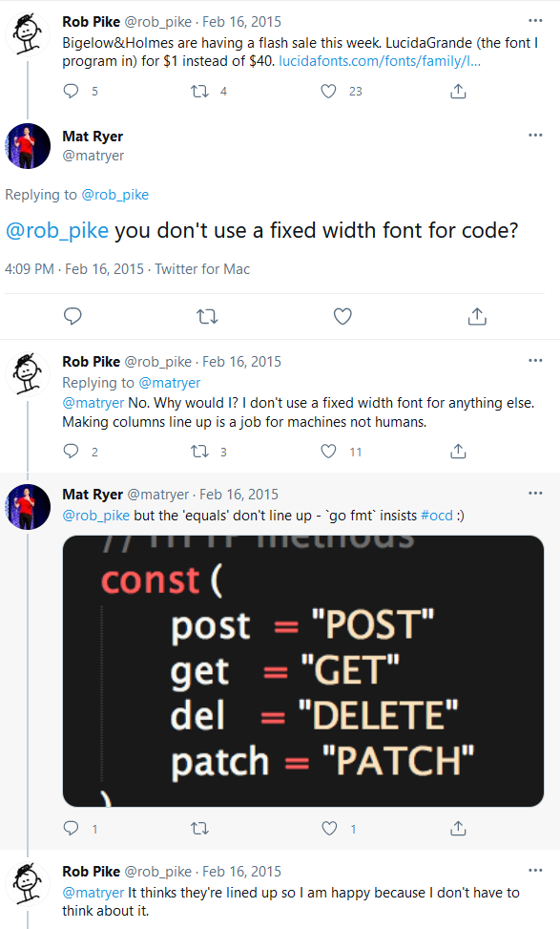Screen dimensions: 560x929
Task: Open more options on Rob Pike's first tweet
Action: click(535, 21)
